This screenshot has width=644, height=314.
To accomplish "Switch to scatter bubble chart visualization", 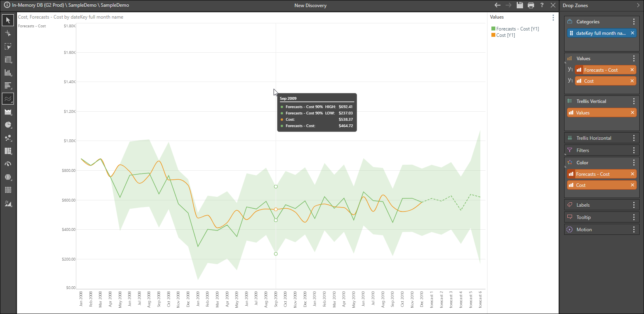I will point(8,138).
